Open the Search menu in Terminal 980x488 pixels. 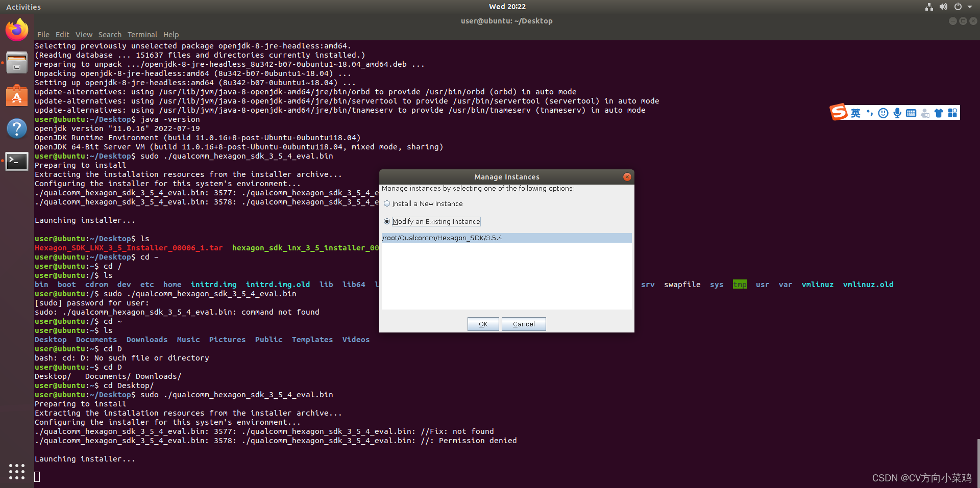coord(110,34)
